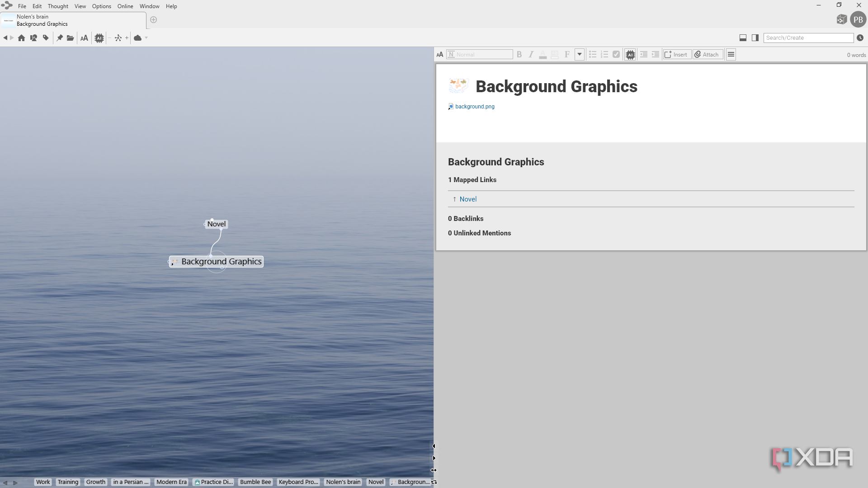The image size is (868, 488).
Task: Open the folder icon in toolbar
Action: (70, 38)
